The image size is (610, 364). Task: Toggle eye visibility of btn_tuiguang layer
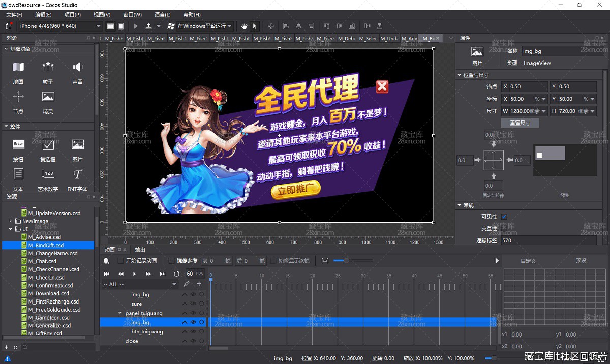tap(193, 331)
